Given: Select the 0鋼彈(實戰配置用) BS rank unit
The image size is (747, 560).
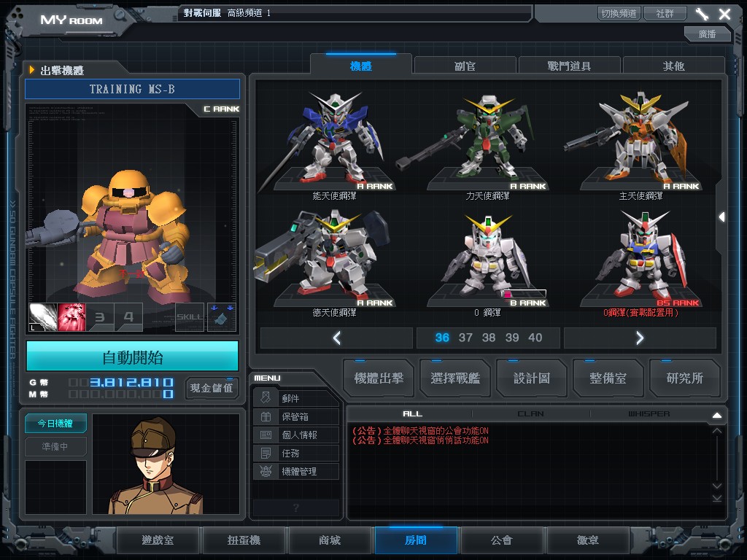Looking at the screenshot, I should click(640, 261).
